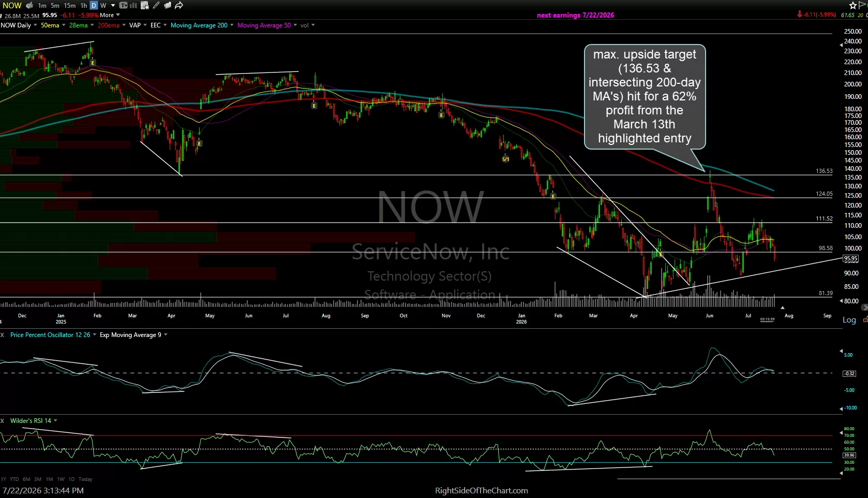Set chart range to 1W

pos(61,479)
